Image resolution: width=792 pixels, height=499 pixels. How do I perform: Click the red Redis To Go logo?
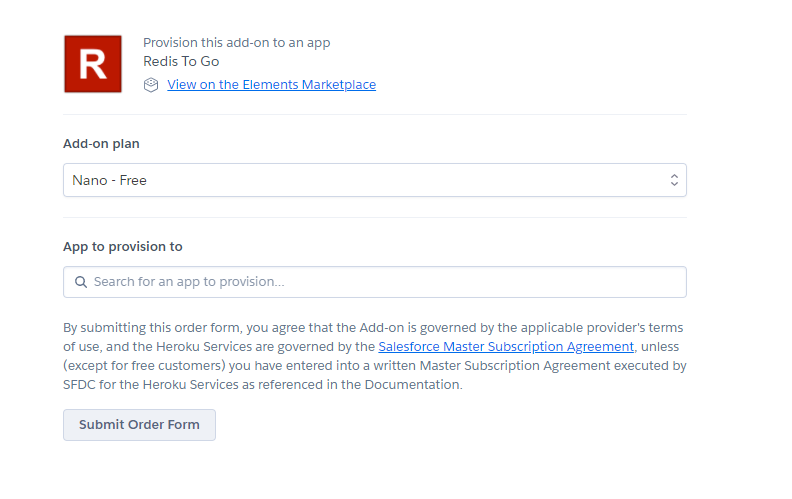(93, 64)
